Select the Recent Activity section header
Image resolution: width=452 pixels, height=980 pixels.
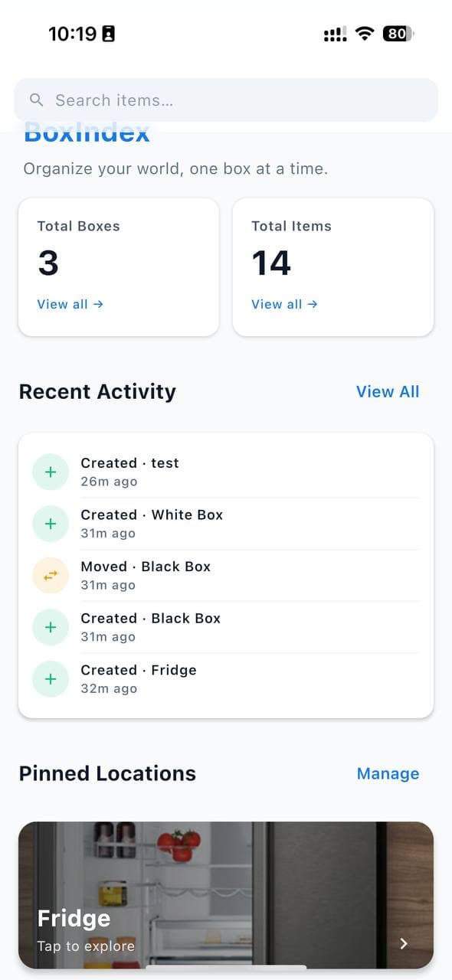pyautogui.click(x=97, y=391)
